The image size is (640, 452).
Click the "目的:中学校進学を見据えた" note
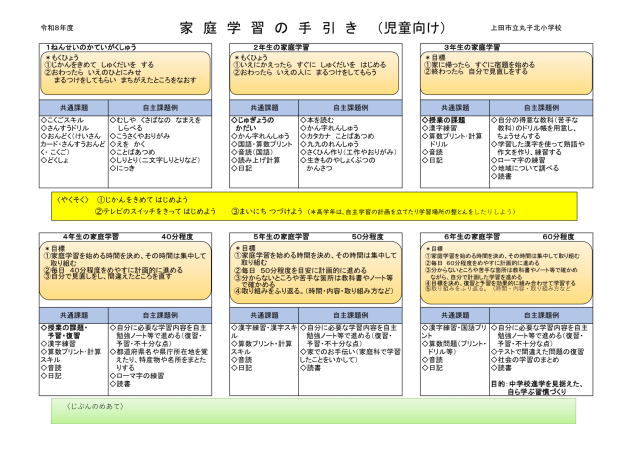(537, 387)
